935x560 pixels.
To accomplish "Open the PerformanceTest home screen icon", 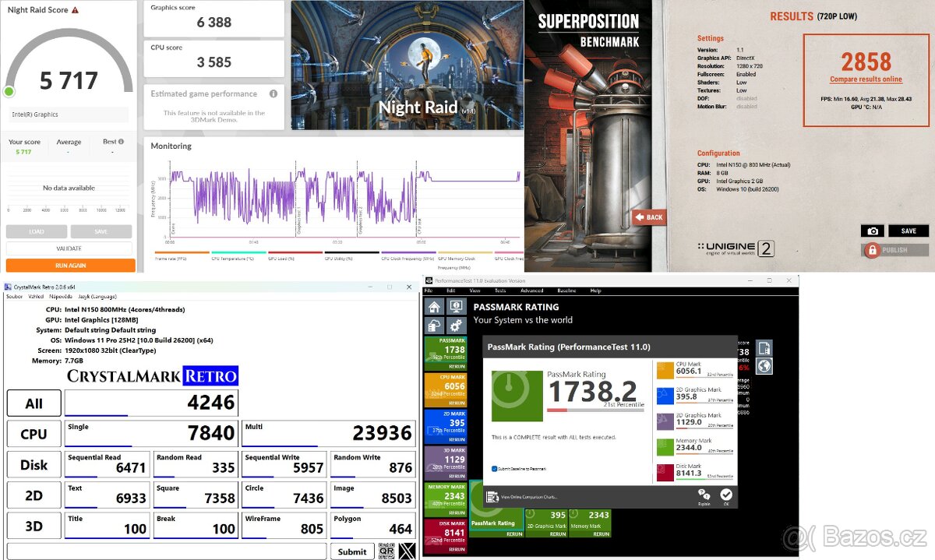I will tap(434, 306).
